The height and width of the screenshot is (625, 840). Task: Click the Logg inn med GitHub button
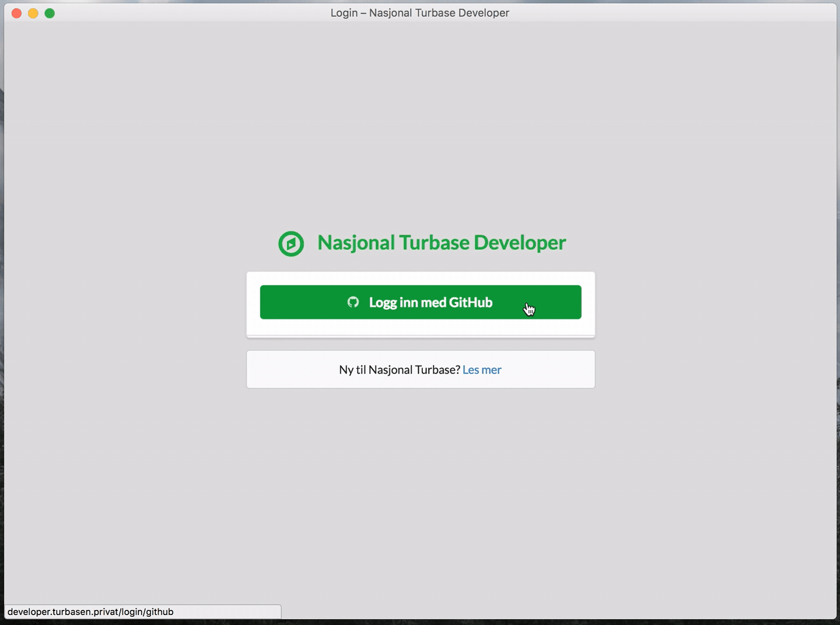point(421,302)
